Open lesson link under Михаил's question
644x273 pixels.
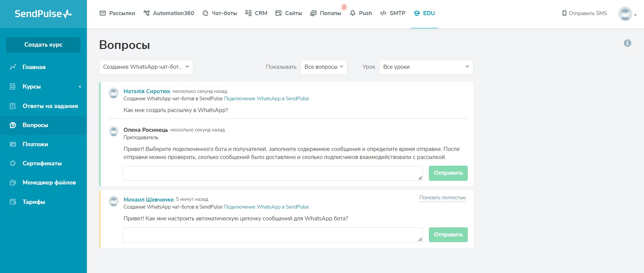[266, 207]
